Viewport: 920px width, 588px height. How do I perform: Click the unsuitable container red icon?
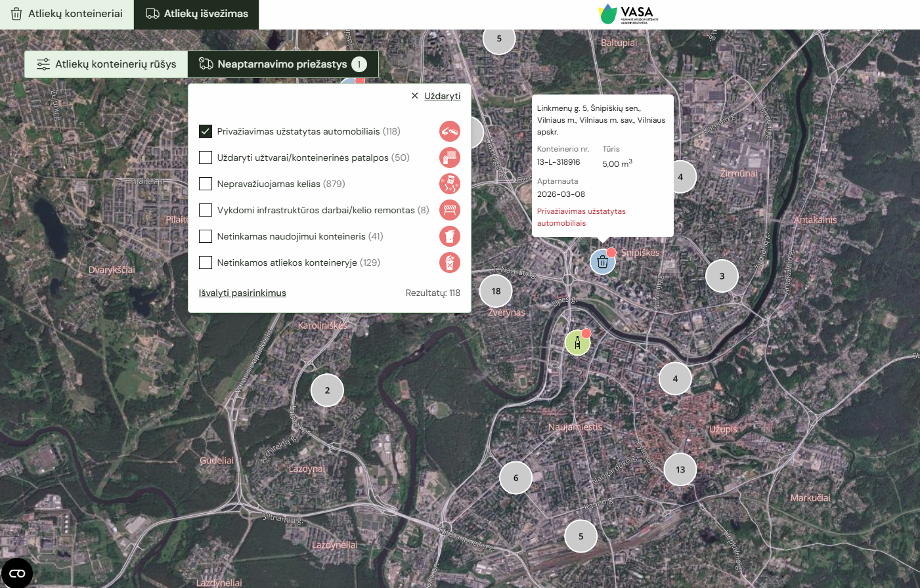[449, 236]
